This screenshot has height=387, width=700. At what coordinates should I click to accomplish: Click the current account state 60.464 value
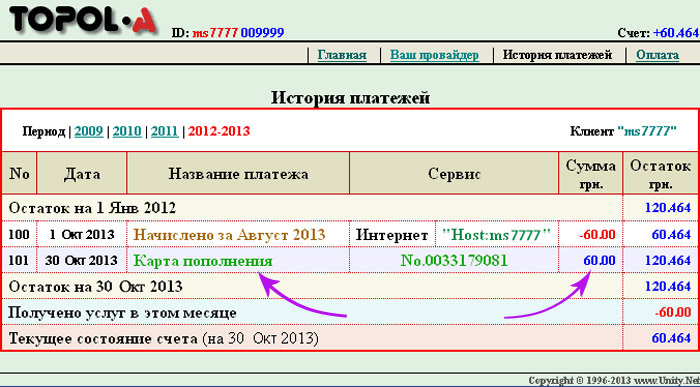coord(672,338)
